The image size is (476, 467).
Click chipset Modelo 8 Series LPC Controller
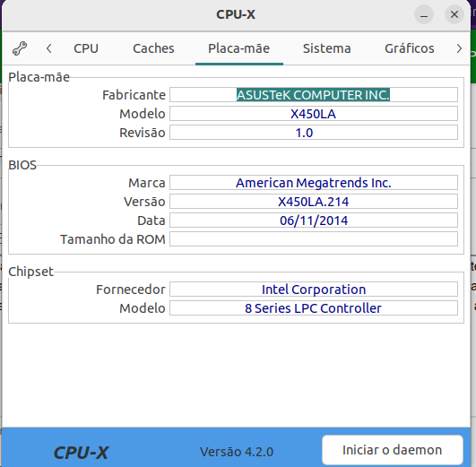pyautogui.click(x=314, y=308)
